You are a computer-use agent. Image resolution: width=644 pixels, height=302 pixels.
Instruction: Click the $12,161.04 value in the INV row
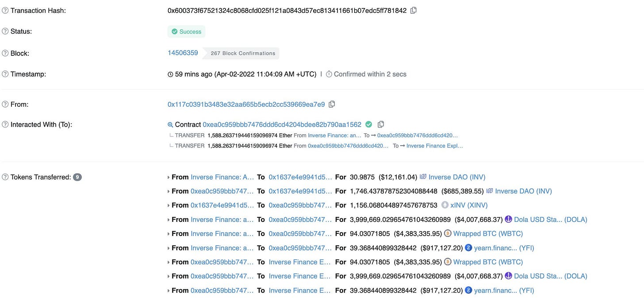(398, 177)
